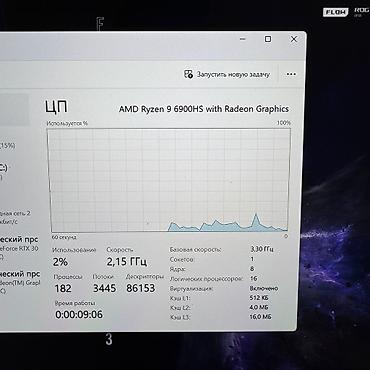This screenshot has width=370, height=370.
Task: Click the 2% usage value
Action: coord(60,262)
